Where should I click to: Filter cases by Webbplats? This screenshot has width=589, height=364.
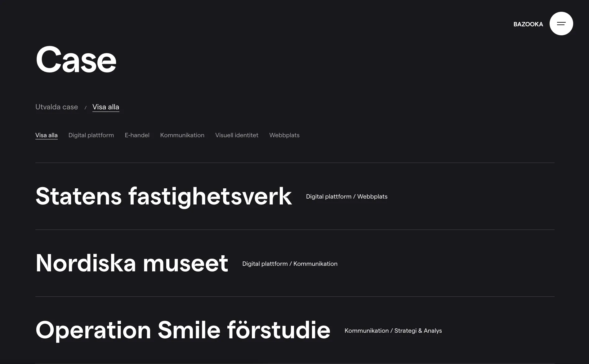(284, 135)
